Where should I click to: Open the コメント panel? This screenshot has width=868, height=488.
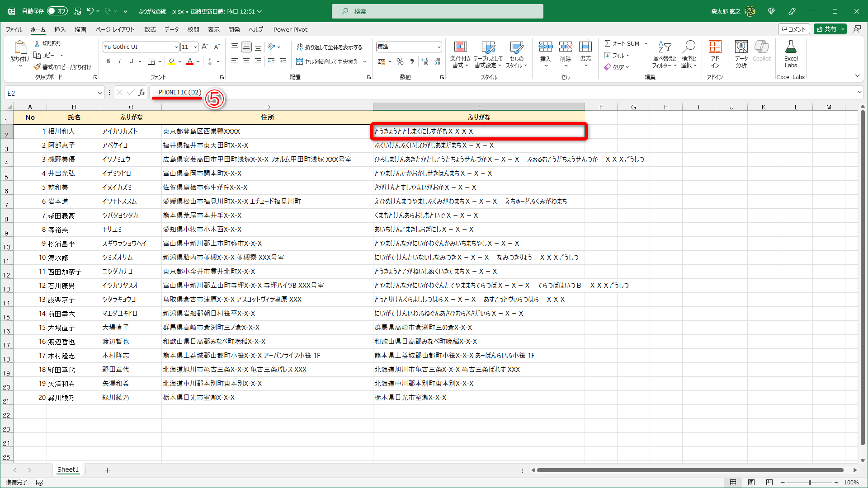tap(794, 28)
